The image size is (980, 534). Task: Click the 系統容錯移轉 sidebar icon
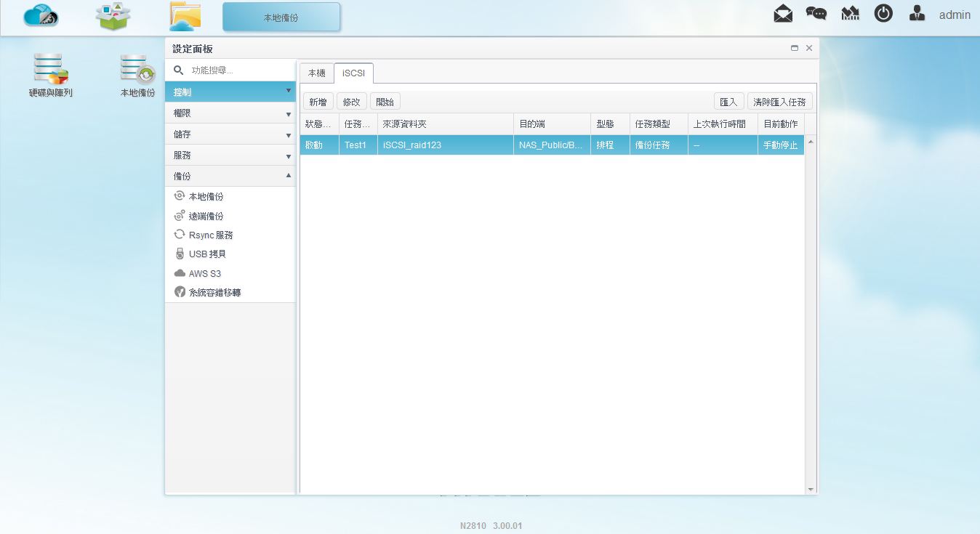180,292
